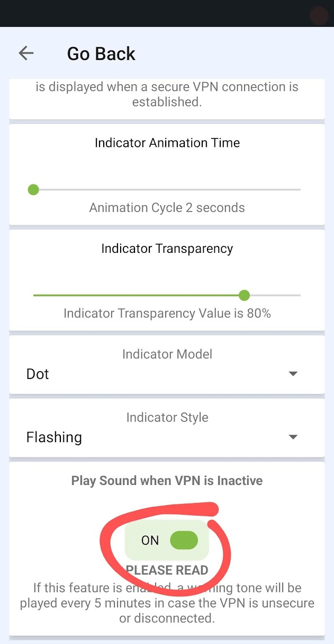Tap "Play Sound when VPN is Inactive" heading
Viewport: 334px width, 644px height.
[167, 481]
